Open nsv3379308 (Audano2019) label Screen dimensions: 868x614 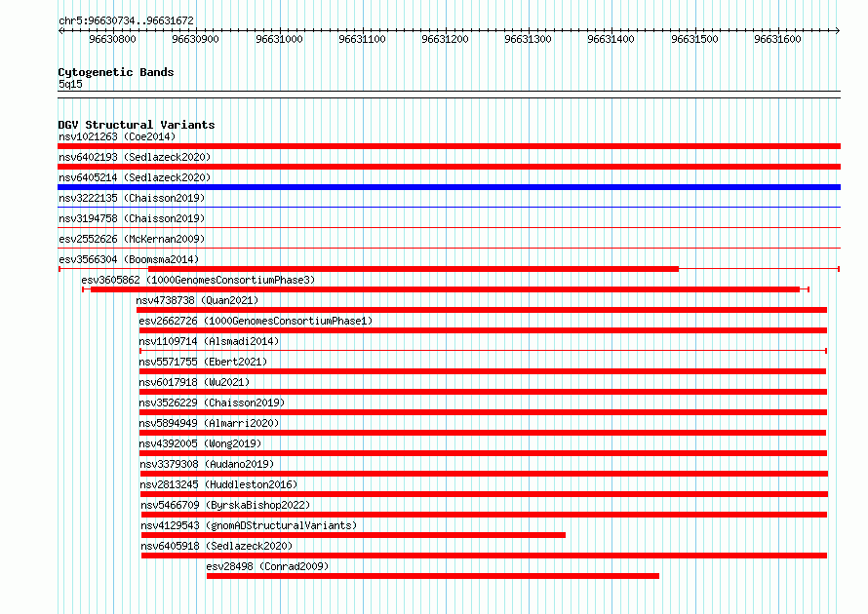[207, 464]
